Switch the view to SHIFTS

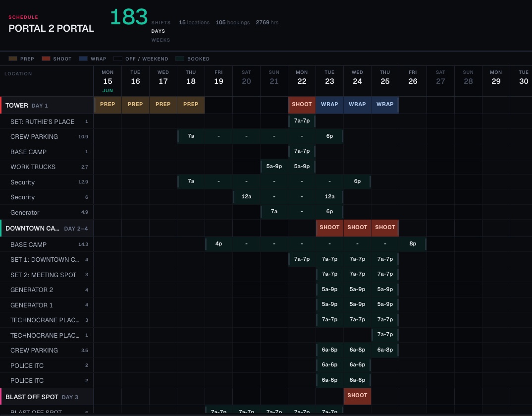[161, 22]
